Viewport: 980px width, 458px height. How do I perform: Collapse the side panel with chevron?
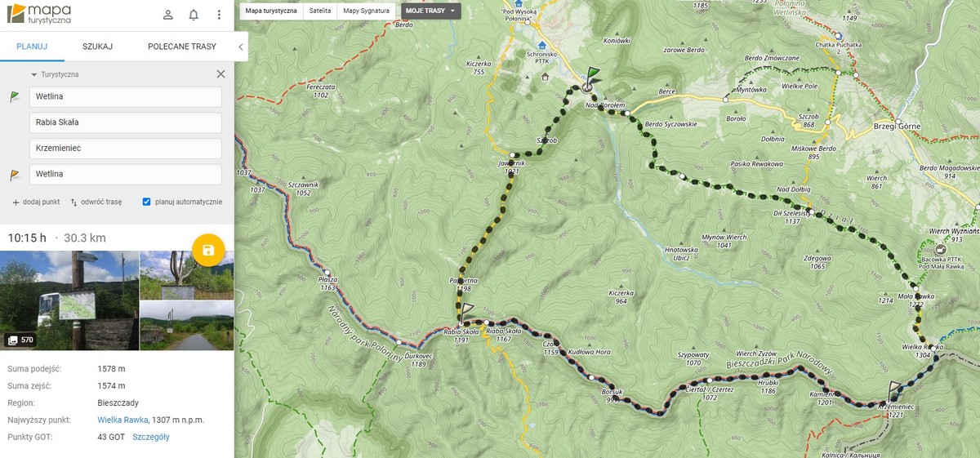click(240, 47)
